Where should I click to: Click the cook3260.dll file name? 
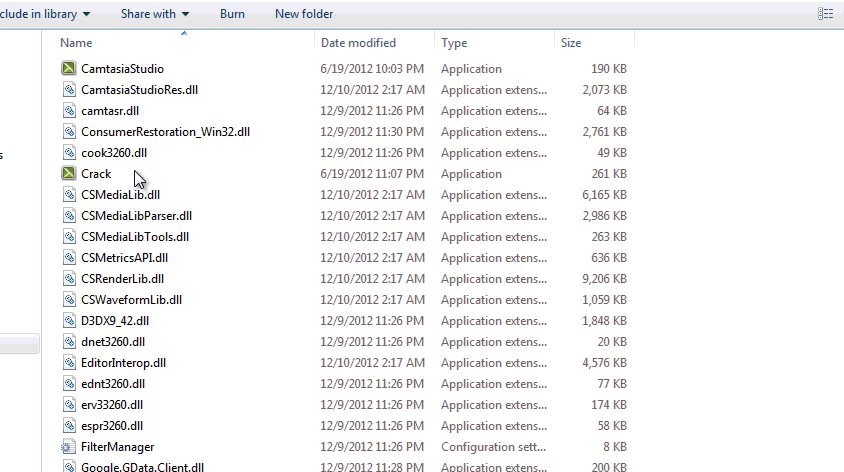click(x=114, y=153)
